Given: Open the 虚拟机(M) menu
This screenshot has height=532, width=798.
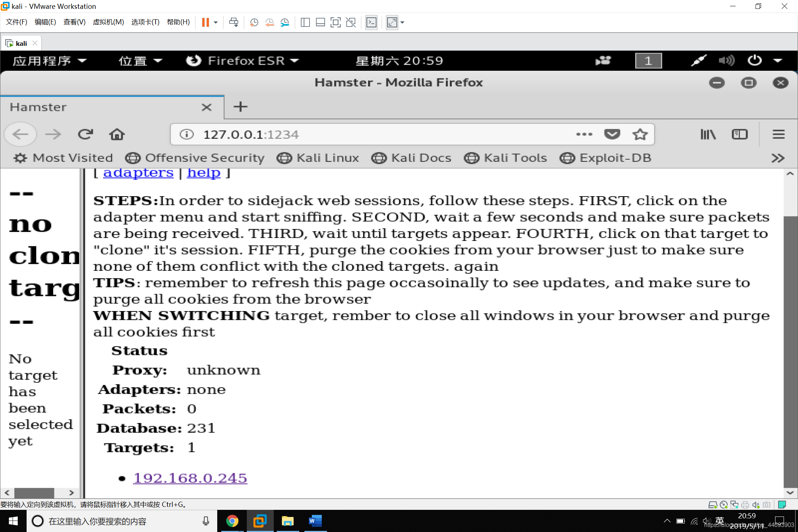Looking at the screenshot, I should [x=108, y=22].
